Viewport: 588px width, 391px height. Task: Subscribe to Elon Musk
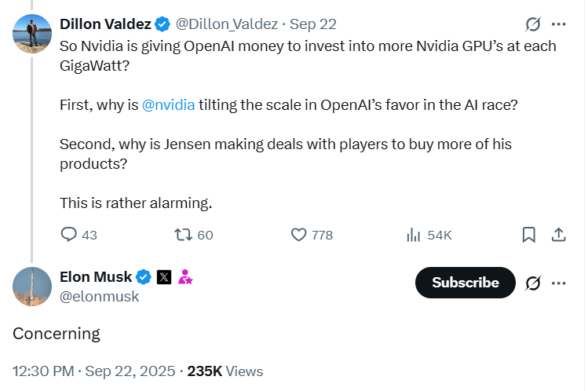(465, 283)
